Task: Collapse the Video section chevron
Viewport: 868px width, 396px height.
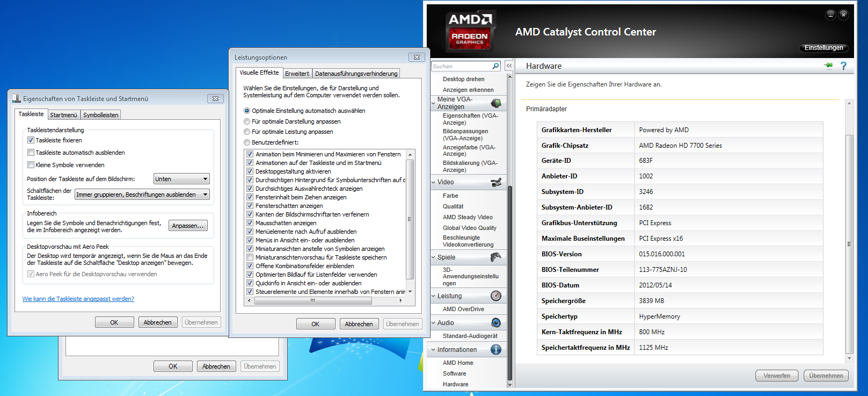Action: (x=434, y=182)
